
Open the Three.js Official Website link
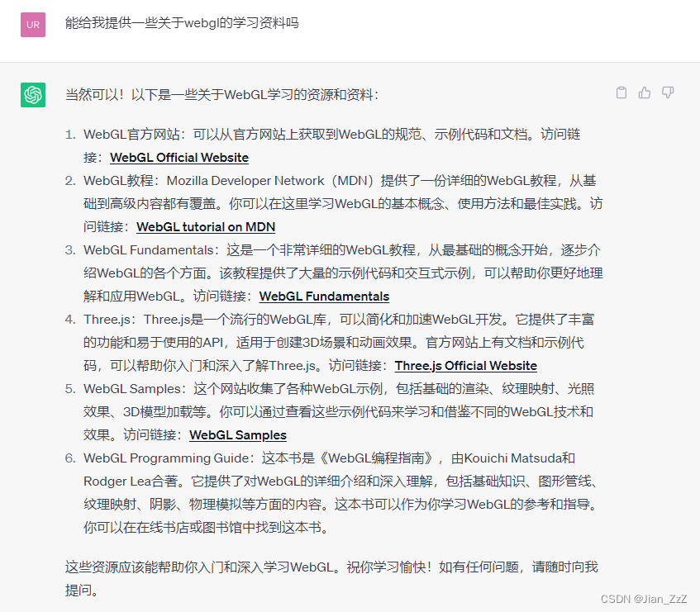(465, 366)
